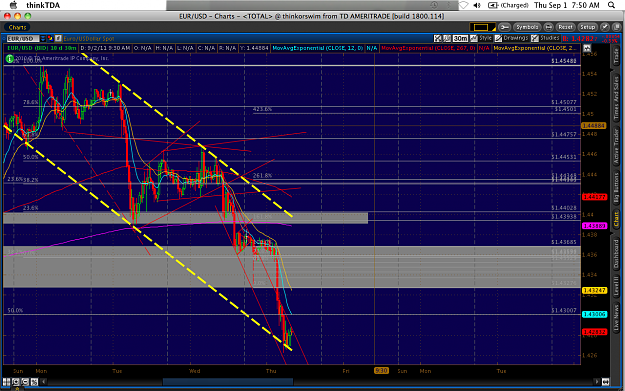The width and height of the screenshot is (625, 391).
Task: Open the yellow rectangle grid layout selector
Action: click(482, 27)
